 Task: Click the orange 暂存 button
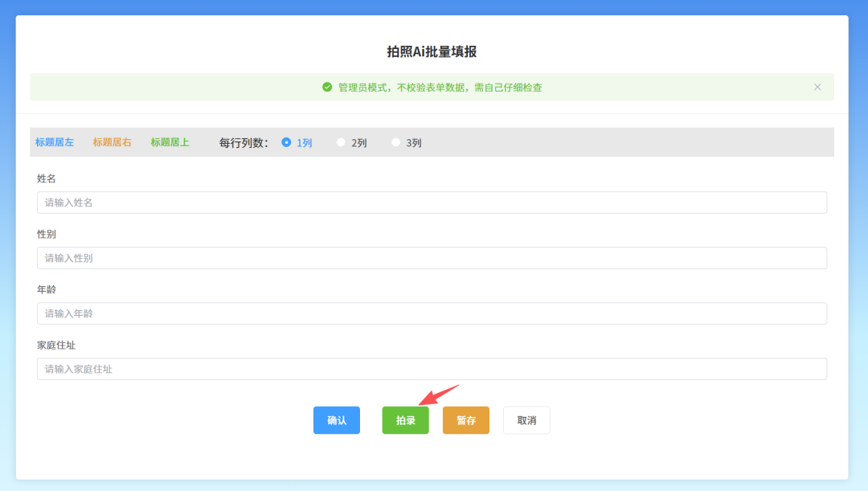click(466, 420)
